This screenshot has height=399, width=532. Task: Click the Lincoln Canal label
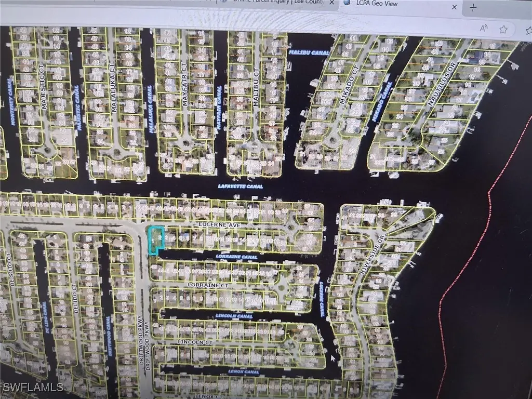[234, 316]
